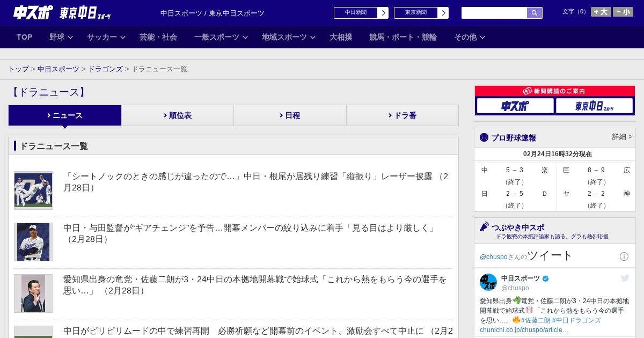The height and width of the screenshot is (338, 644).
Task: Click the 中日スポーツ Twitter avatar
Action: [488, 282]
